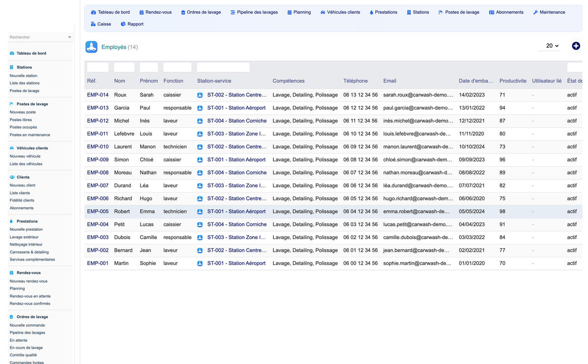Open the Rendez-vous top menu item
Viewport: 588px width, 364px height.
click(155, 12)
